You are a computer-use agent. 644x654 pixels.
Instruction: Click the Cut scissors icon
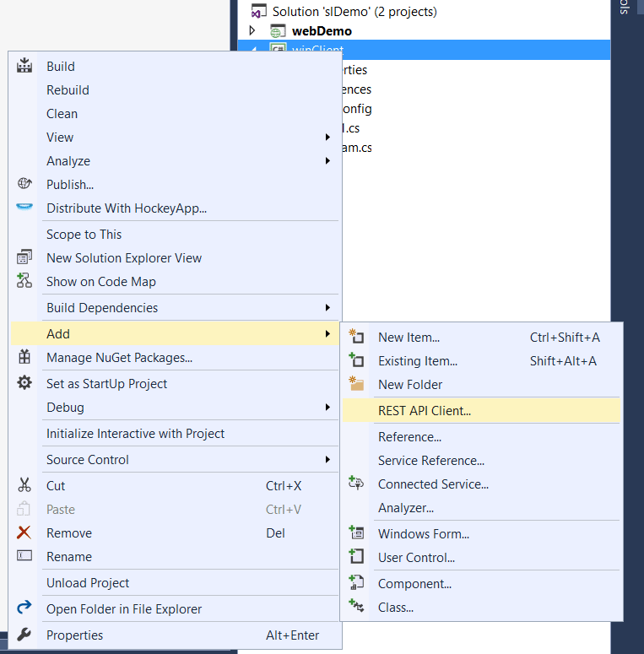(24, 485)
